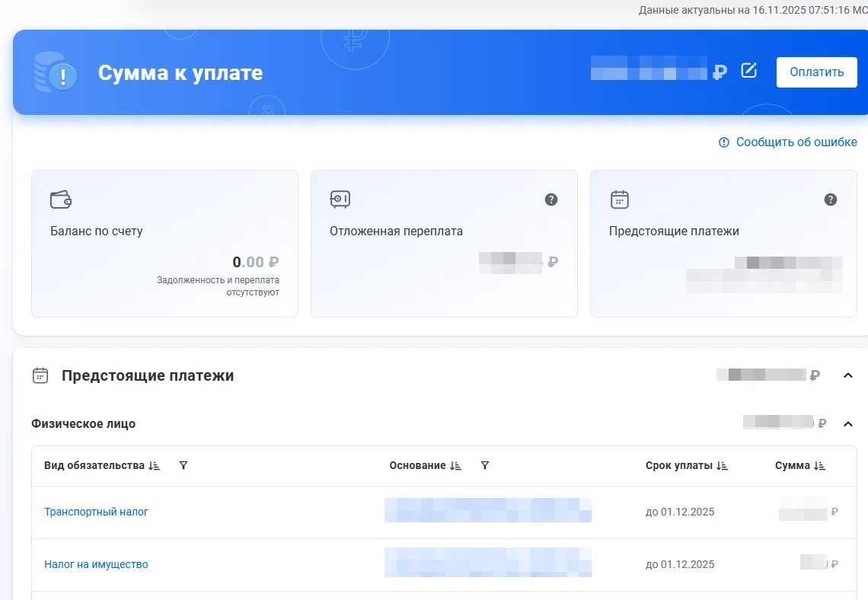The height and width of the screenshot is (600, 868).
Task: Collapse the Физическое лицо group chevron
Action: [848, 424]
